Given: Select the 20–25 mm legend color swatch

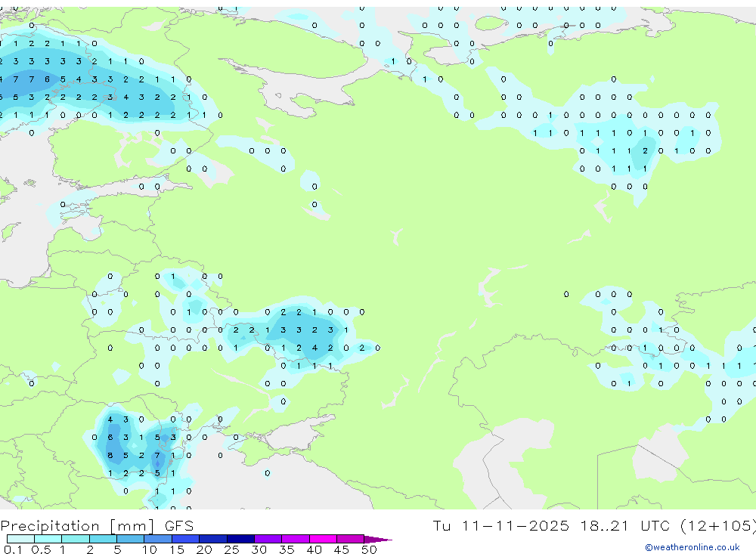Looking at the screenshot, I should [x=212, y=539].
